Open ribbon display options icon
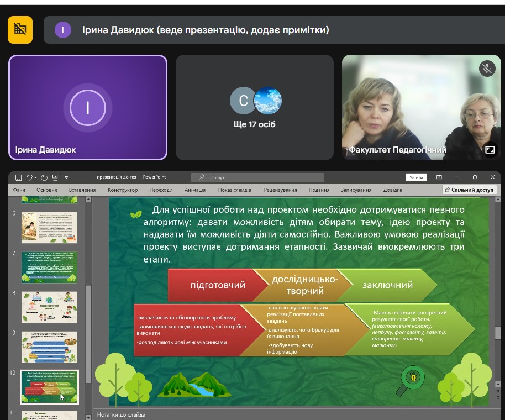 click(439, 177)
